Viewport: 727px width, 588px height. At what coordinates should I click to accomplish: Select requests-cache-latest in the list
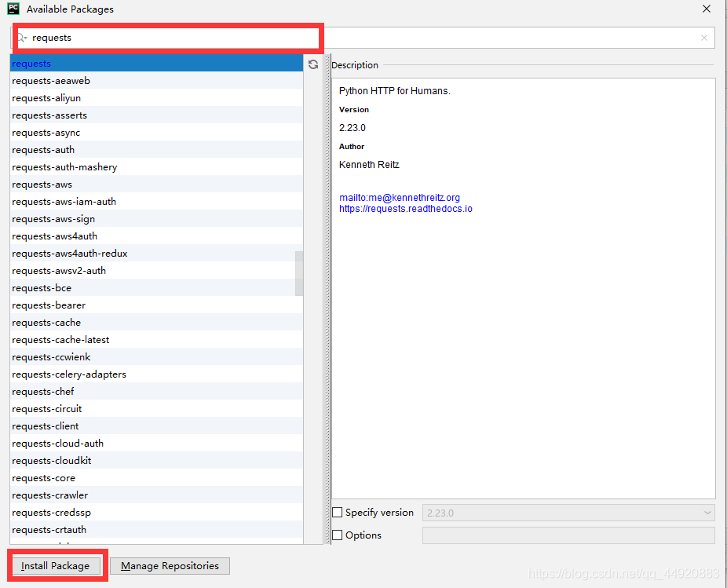(x=156, y=339)
